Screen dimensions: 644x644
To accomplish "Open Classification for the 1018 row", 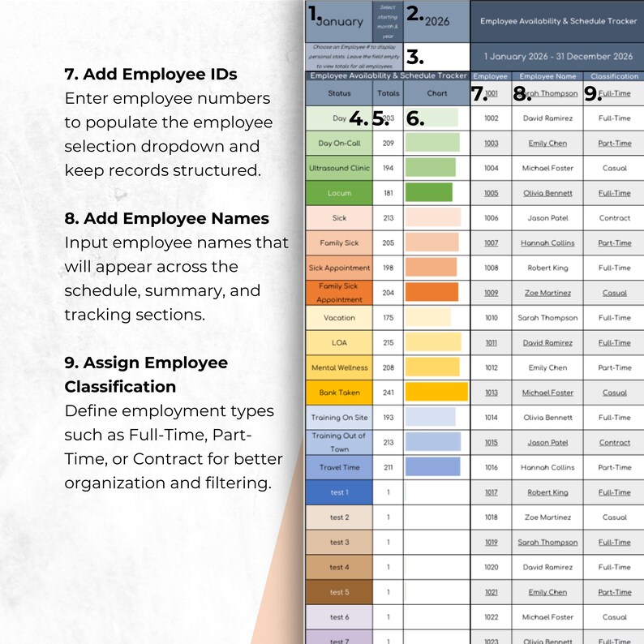I will tap(614, 517).
